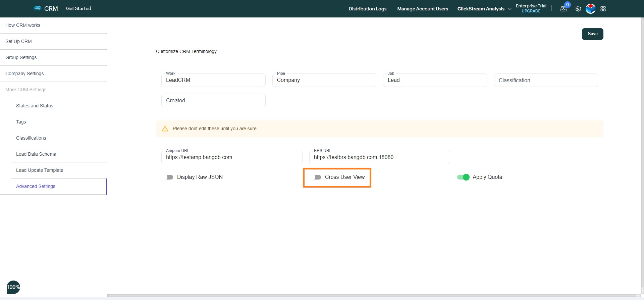This screenshot has width=644, height=300.
Task: Click the 'Please dont edit these' warning text
Action: (215, 129)
